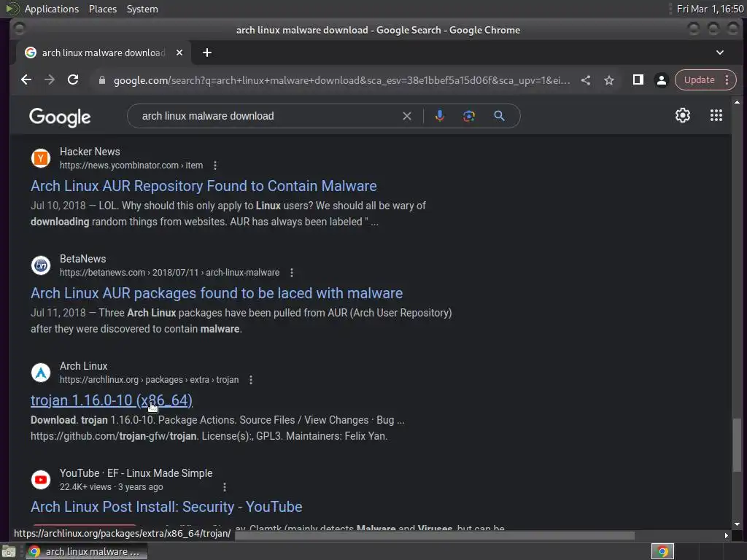Click the show desktop icon in taskbar
This screenshot has height=560, width=747.
9,551
